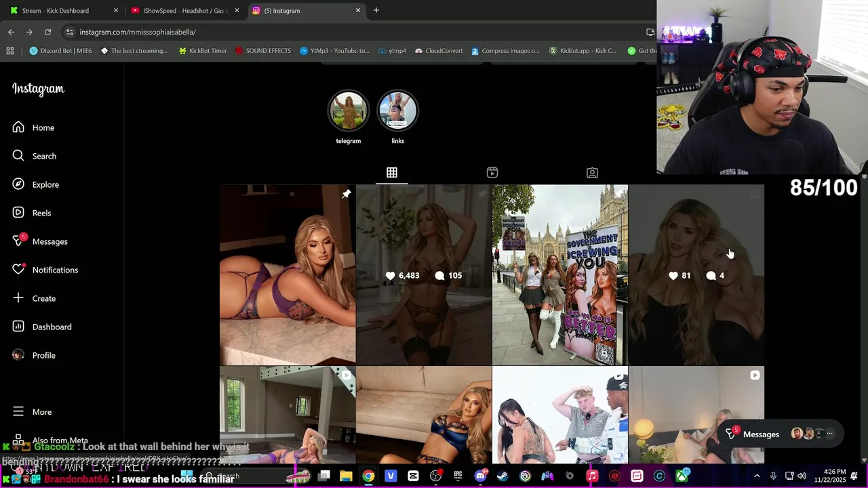Screen dimensions: 868x488
Task: Expand the More menu in the sidebar
Action: 32,412
